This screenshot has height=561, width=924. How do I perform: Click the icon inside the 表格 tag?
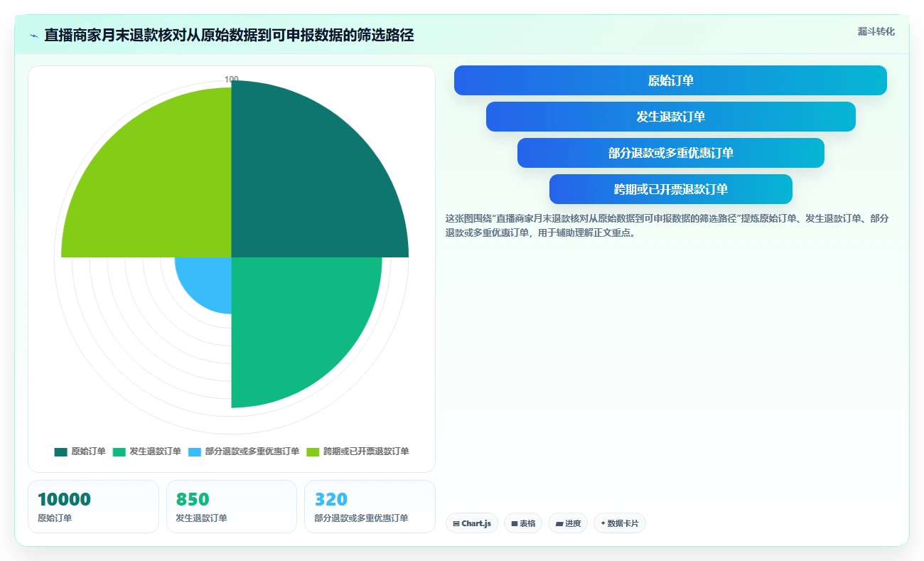coord(515,523)
